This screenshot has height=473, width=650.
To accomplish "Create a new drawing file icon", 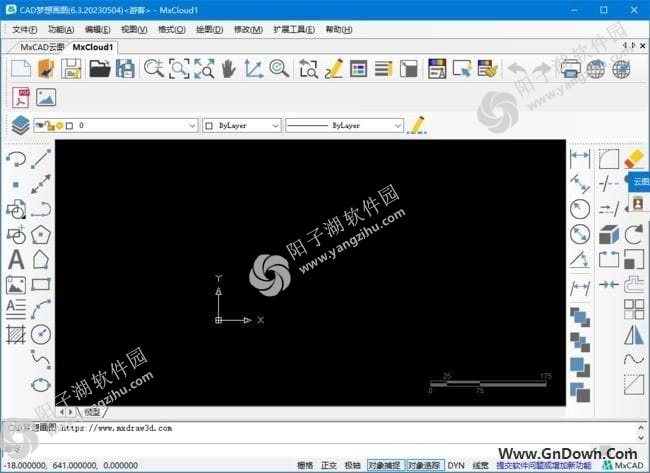I will pos(21,68).
